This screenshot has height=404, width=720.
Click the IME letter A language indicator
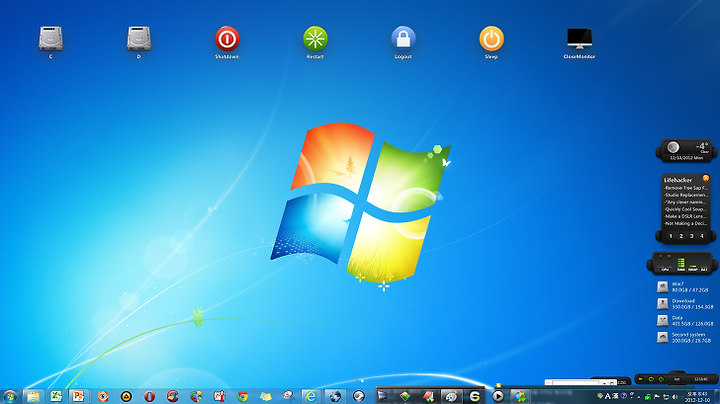(x=608, y=396)
